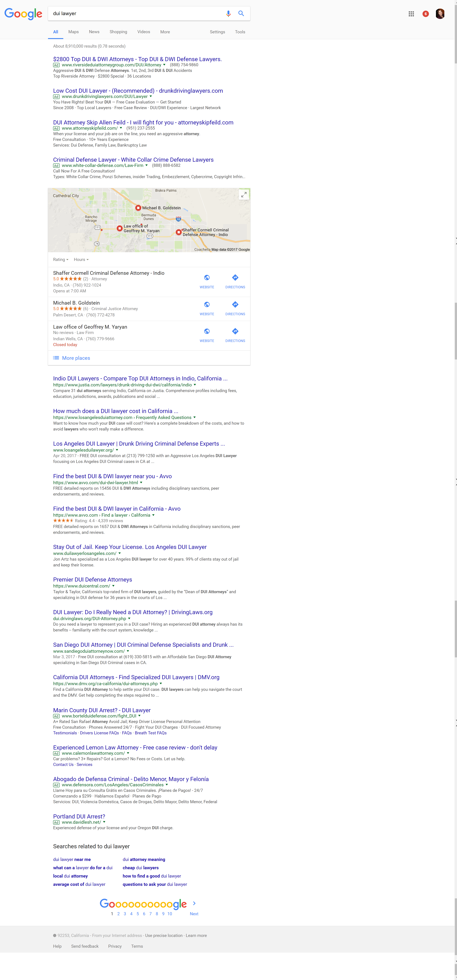Expand the map to full view
Screen dimensions: 457x980
tap(244, 194)
